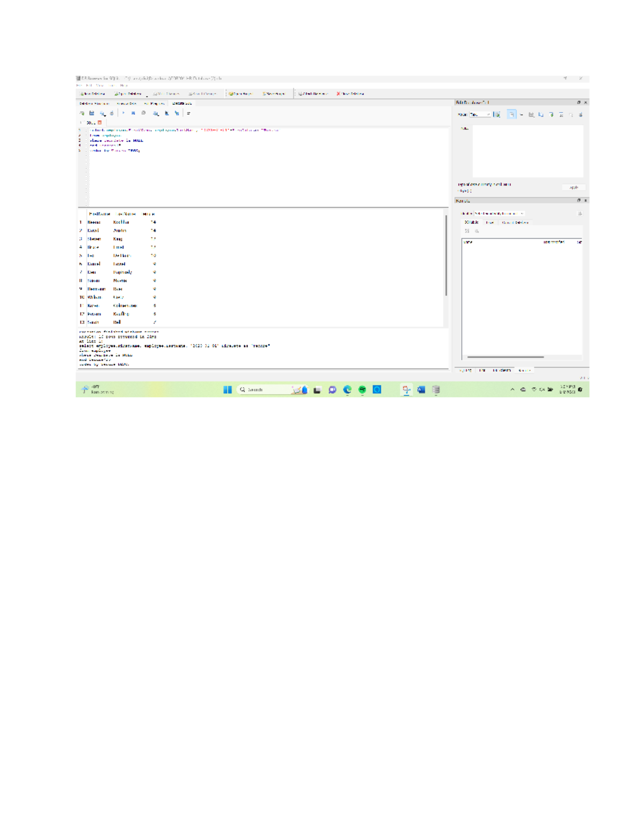
Task: Launch Microsoft Edge from the taskbar
Action: click(347, 390)
